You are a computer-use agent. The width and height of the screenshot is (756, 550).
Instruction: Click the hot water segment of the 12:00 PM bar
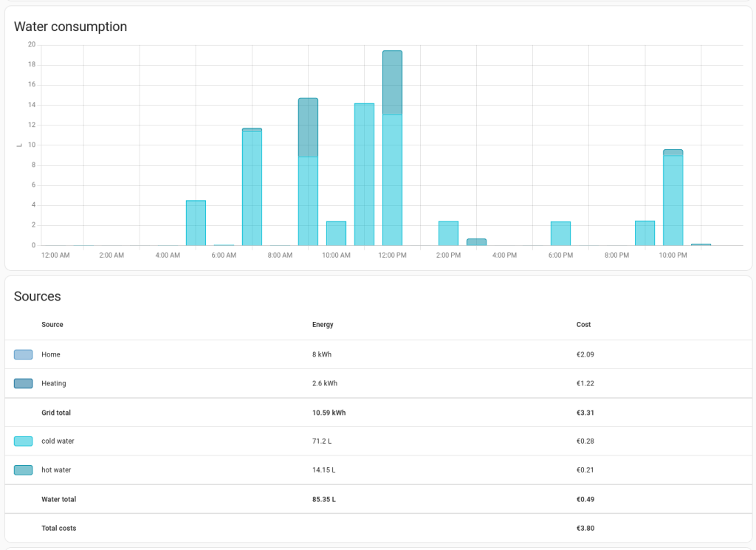[392, 83]
